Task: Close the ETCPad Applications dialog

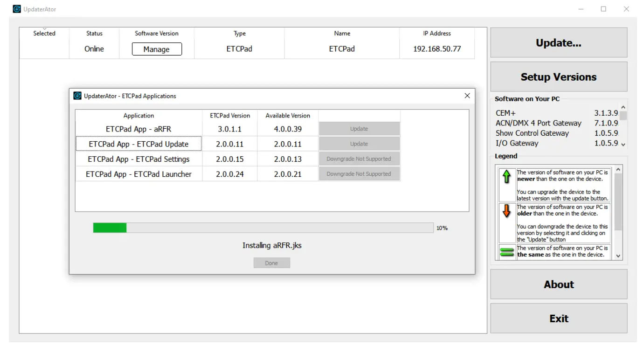Action: pos(467,96)
